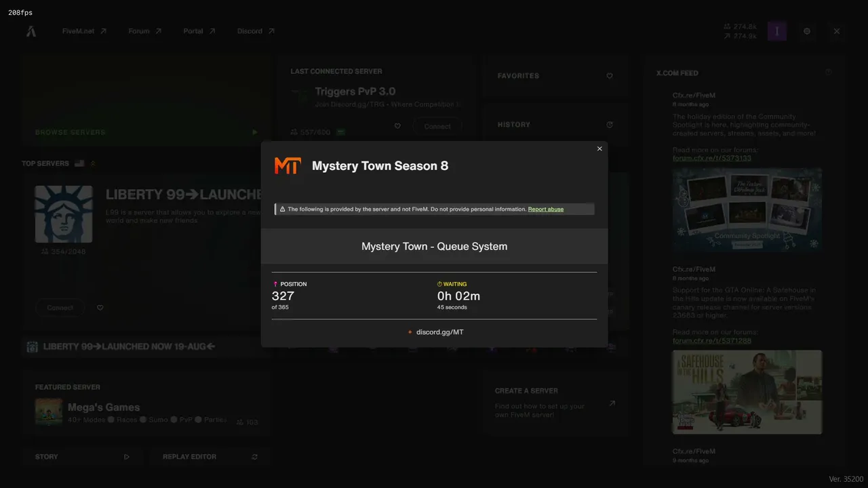Open the Browse Servers banner
This screenshot has height=488, width=868.
146,101
